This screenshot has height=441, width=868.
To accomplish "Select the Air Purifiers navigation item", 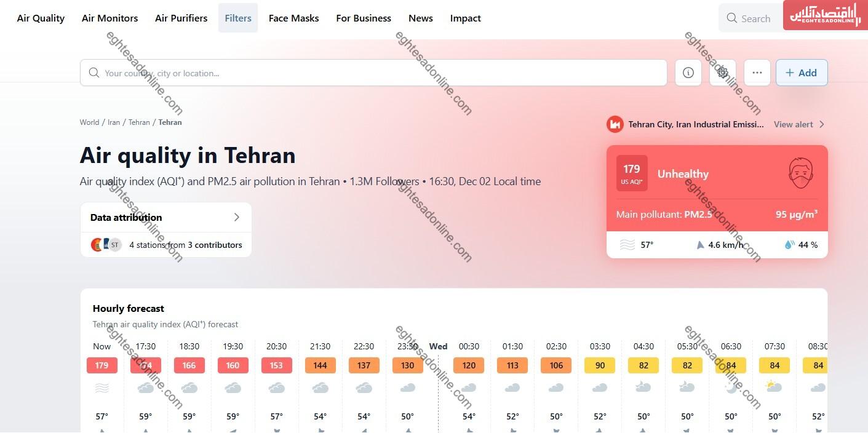I will [181, 18].
